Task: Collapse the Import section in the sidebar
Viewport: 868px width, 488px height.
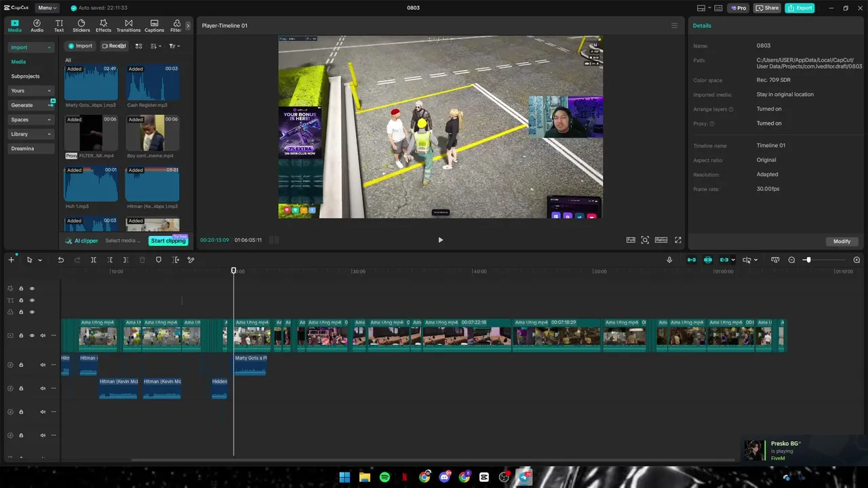Action: point(31,47)
